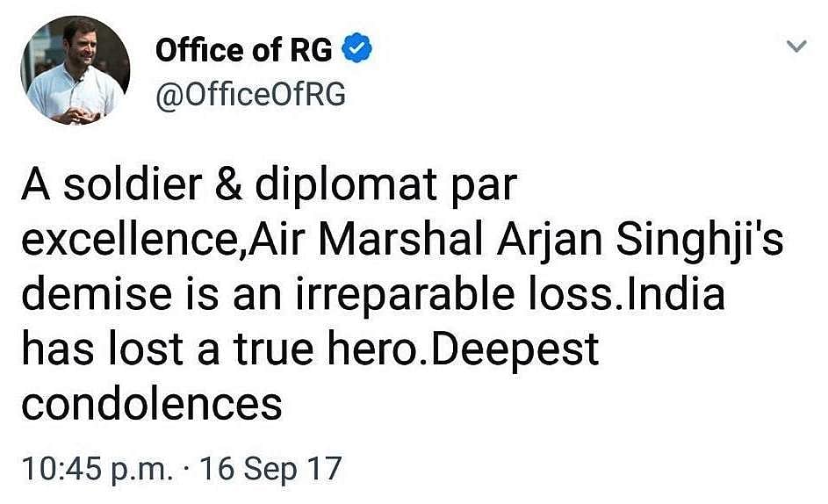Click the word 'condolences' in the tweet
Image resolution: width=828 pixels, height=504 pixels.
[152, 402]
